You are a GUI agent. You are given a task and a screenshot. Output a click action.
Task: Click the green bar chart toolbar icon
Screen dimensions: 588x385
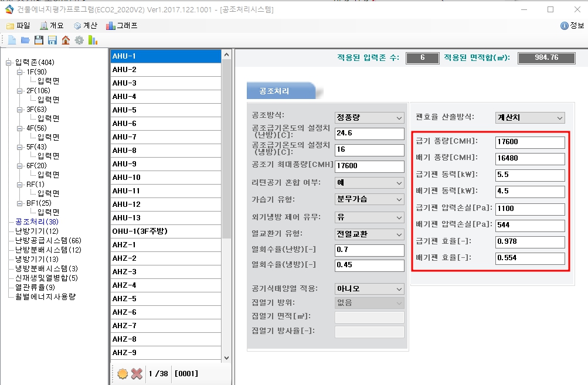93,40
